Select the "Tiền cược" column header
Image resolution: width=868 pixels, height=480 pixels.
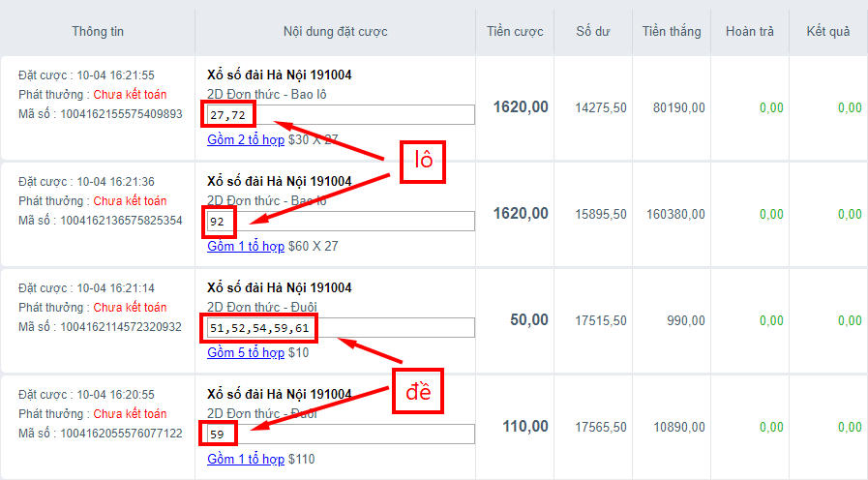click(x=515, y=32)
